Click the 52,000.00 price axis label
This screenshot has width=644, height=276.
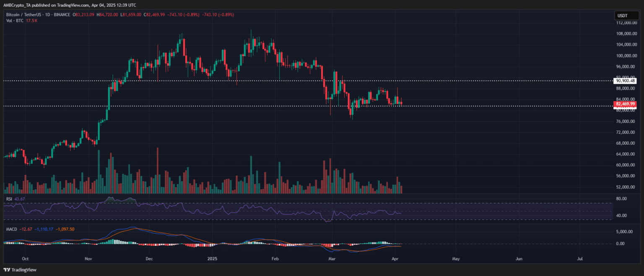tap(626, 187)
